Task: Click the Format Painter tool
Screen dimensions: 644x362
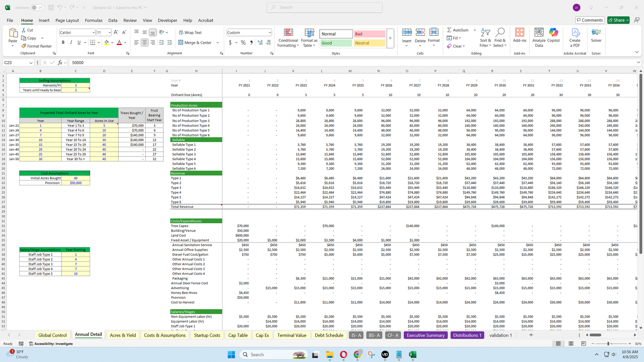Action: 37,46
